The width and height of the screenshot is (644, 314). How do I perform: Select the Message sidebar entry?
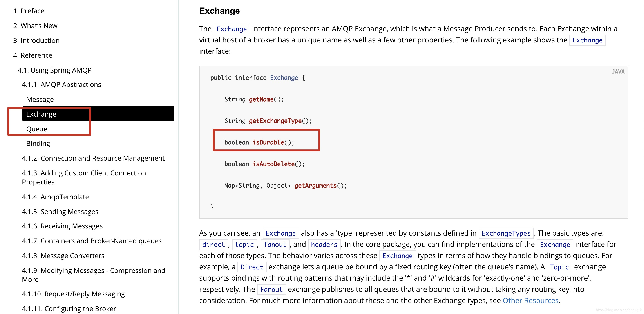(40, 100)
